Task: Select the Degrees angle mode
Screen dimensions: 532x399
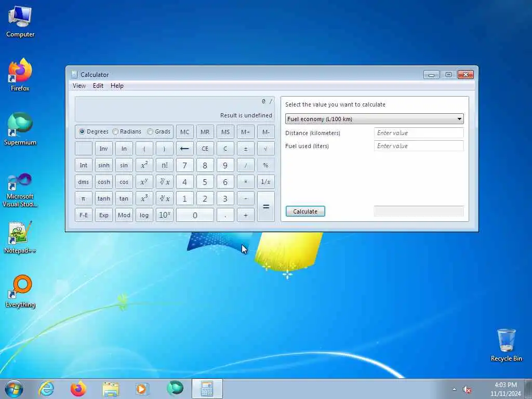Action: tap(94, 131)
